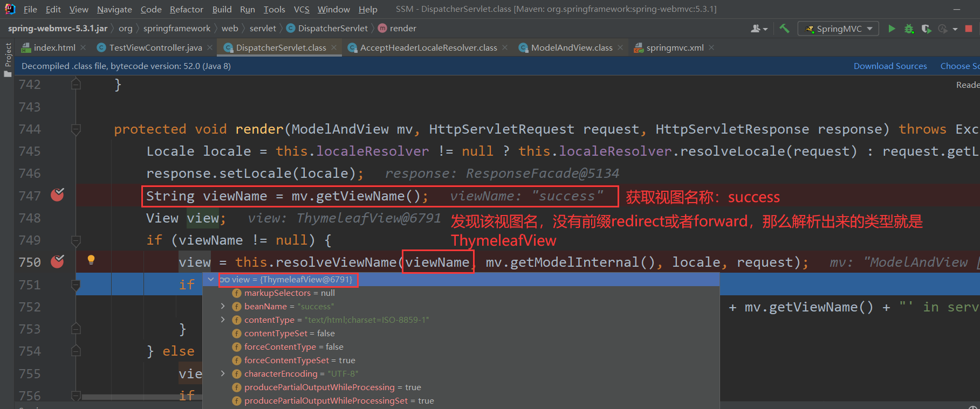980x409 pixels.
Task: Open the SpringMVC run configuration dropdown
Action: (x=838, y=29)
